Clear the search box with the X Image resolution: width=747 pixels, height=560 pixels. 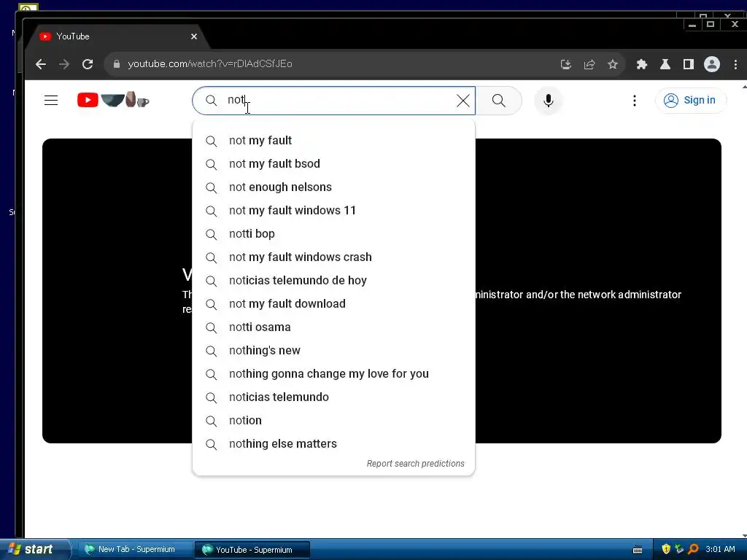coord(463,101)
